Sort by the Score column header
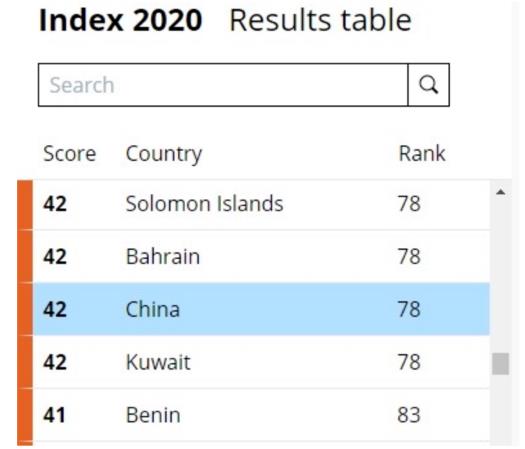The width and height of the screenshot is (525, 449). [x=70, y=154]
